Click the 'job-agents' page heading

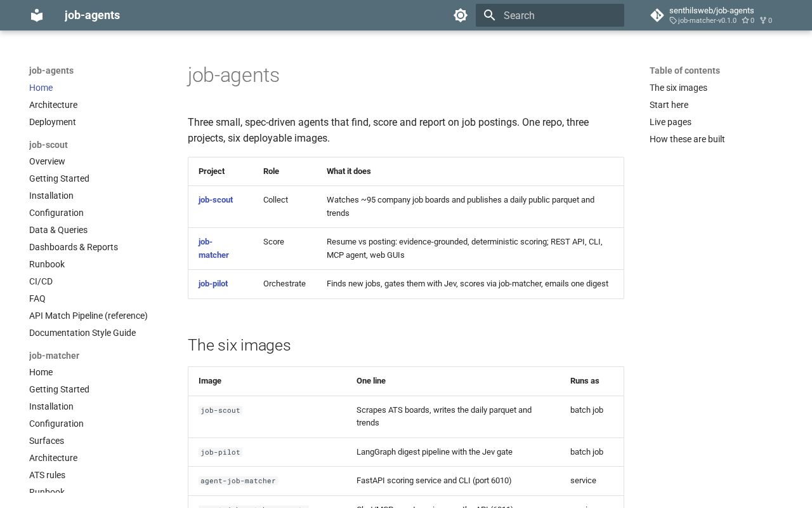[233, 75]
